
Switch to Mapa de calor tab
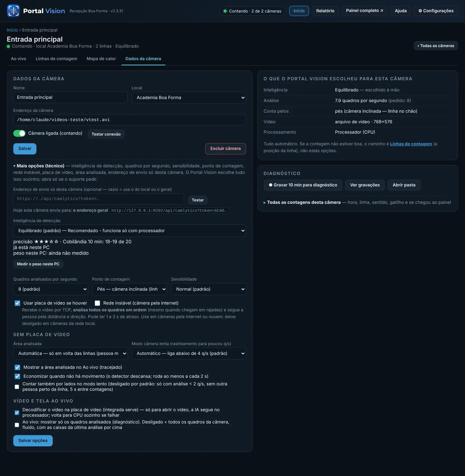pyautogui.click(x=101, y=59)
